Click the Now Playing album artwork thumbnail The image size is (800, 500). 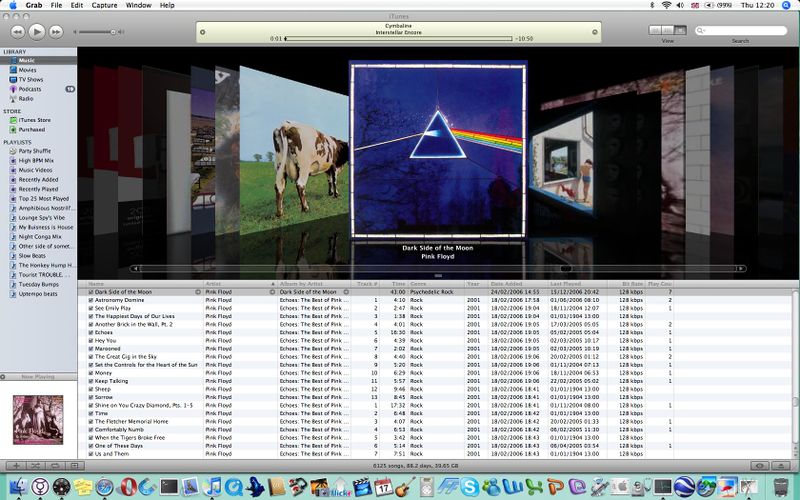click(x=38, y=419)
